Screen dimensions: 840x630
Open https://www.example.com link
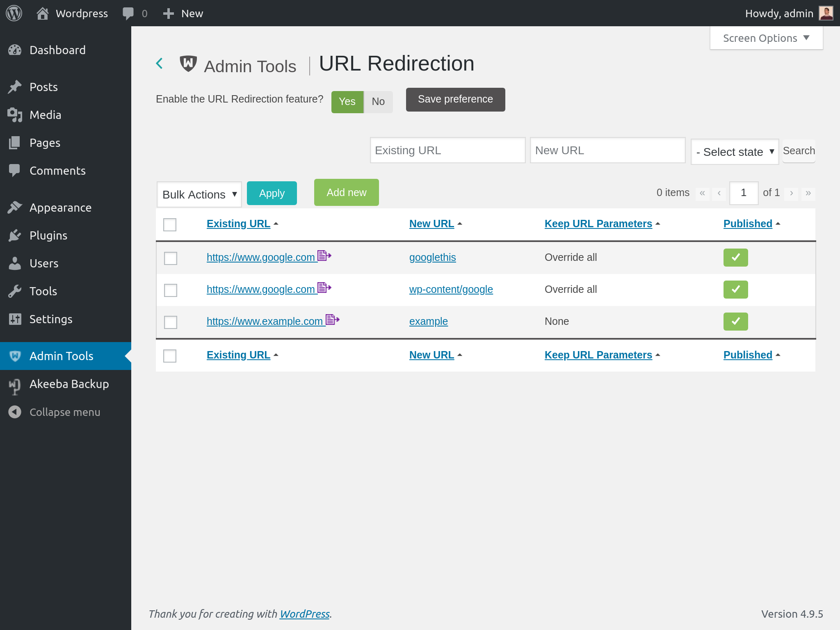(265, 321)
